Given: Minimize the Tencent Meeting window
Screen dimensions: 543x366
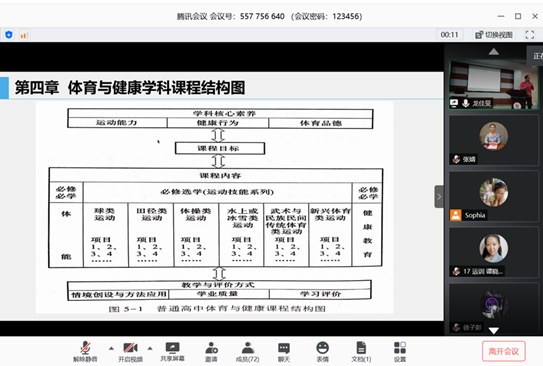Looking at the screenshot, I should click(501, 16).
